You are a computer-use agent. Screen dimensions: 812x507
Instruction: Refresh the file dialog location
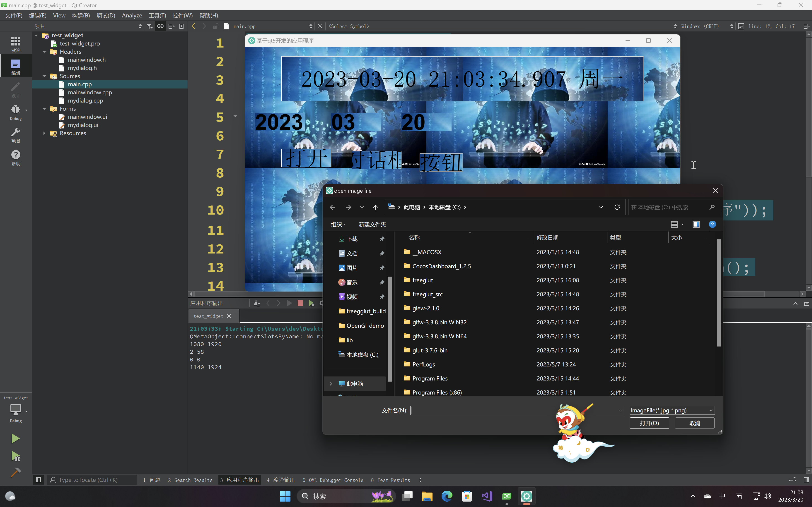point(617,207)
